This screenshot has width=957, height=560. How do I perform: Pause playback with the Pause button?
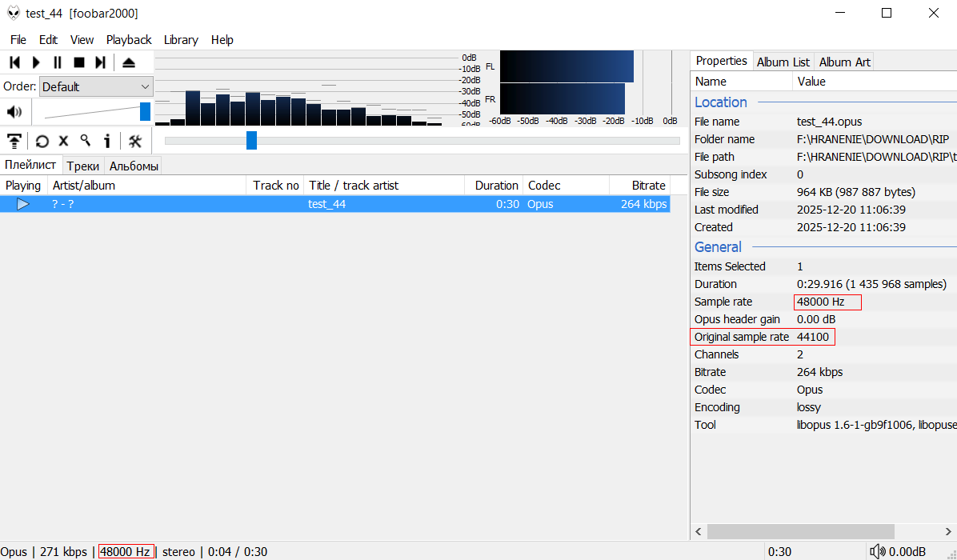point(58,62)
